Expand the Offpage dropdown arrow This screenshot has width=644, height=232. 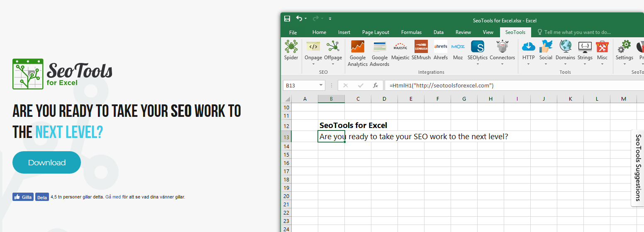(x=333, y=64)
